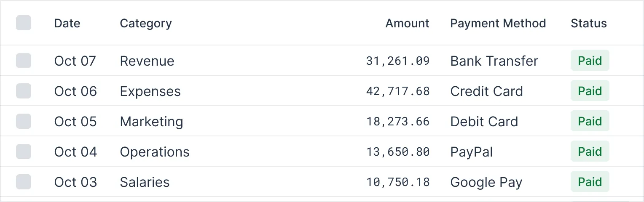Sort by the Status column header
644x202 pixels.
tap(588, 24)
